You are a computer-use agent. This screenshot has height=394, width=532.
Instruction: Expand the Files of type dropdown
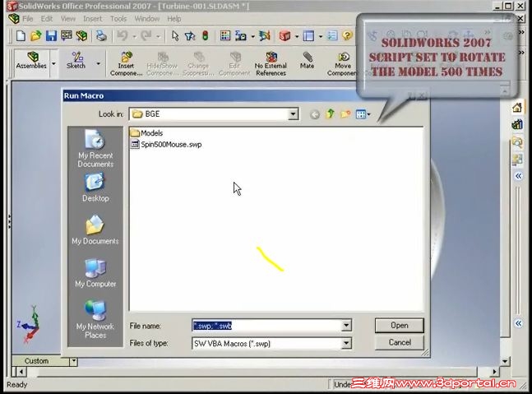coord(346,343)
